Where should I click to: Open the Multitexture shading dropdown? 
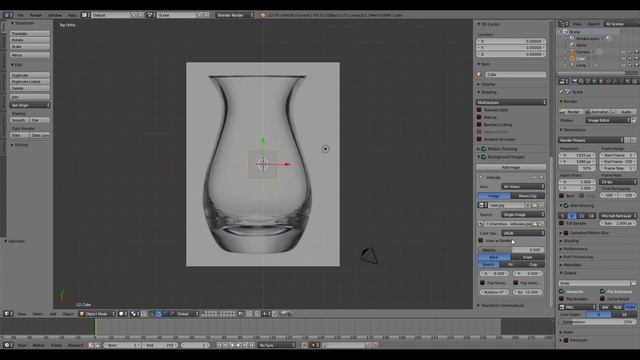point(511,102)
